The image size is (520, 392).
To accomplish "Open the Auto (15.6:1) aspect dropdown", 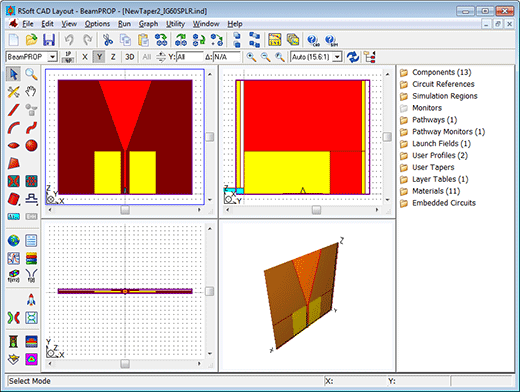I will click(x=337, y=57).
